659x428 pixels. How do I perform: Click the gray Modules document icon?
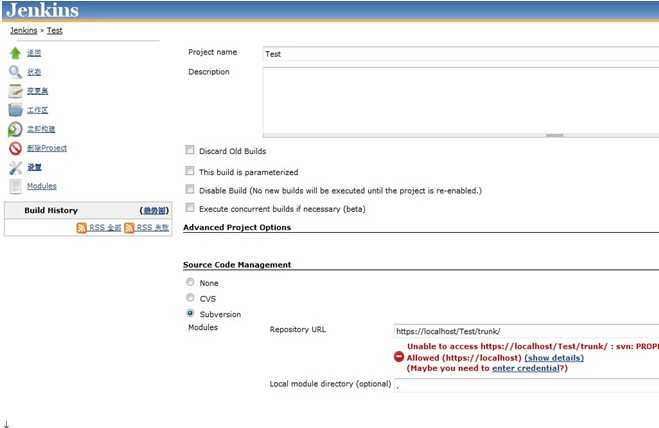point(16,186)
